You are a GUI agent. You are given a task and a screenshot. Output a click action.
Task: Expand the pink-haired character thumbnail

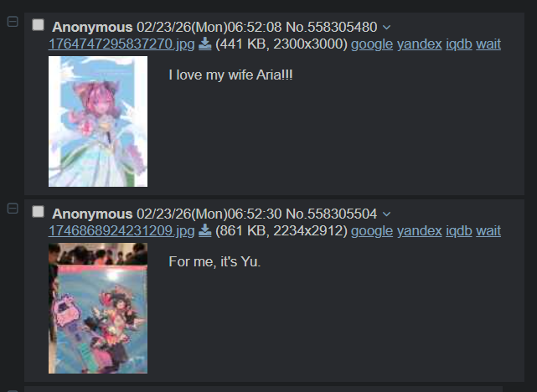coord(98,121)
